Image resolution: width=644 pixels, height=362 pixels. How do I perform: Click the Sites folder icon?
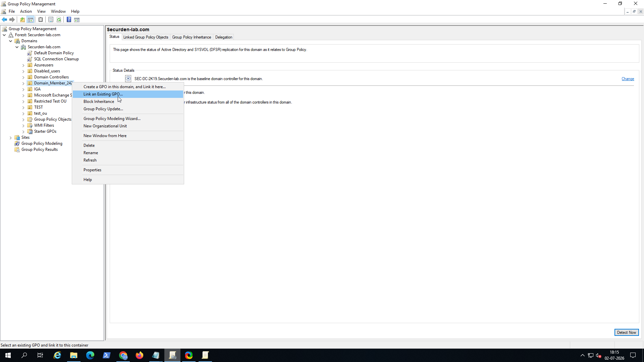17,137
